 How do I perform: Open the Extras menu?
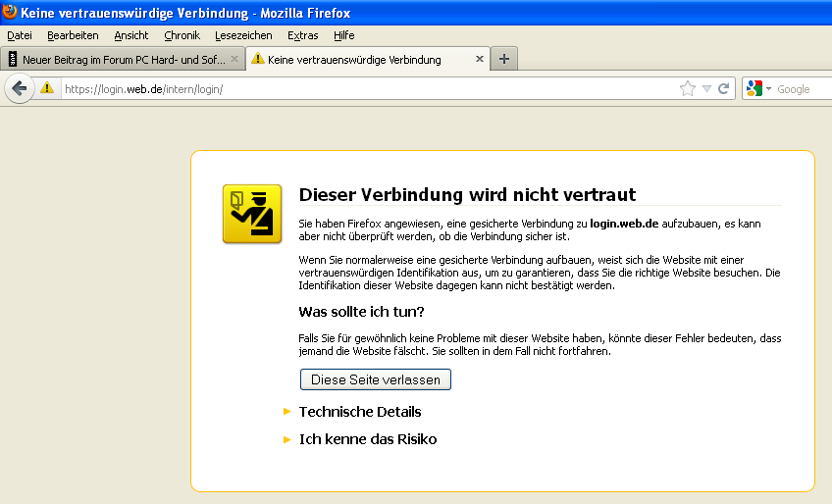303,35
